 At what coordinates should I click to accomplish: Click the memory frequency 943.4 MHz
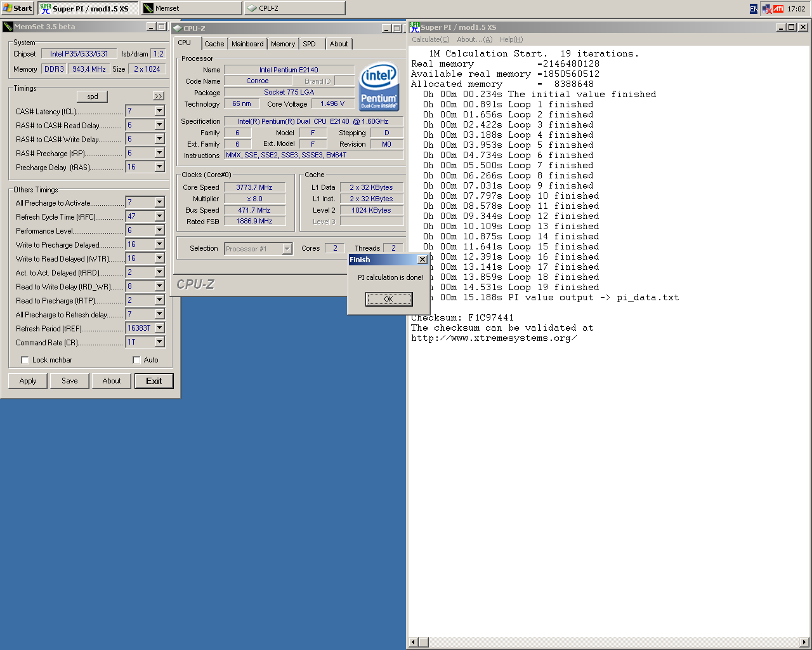[x=89, y=69]
